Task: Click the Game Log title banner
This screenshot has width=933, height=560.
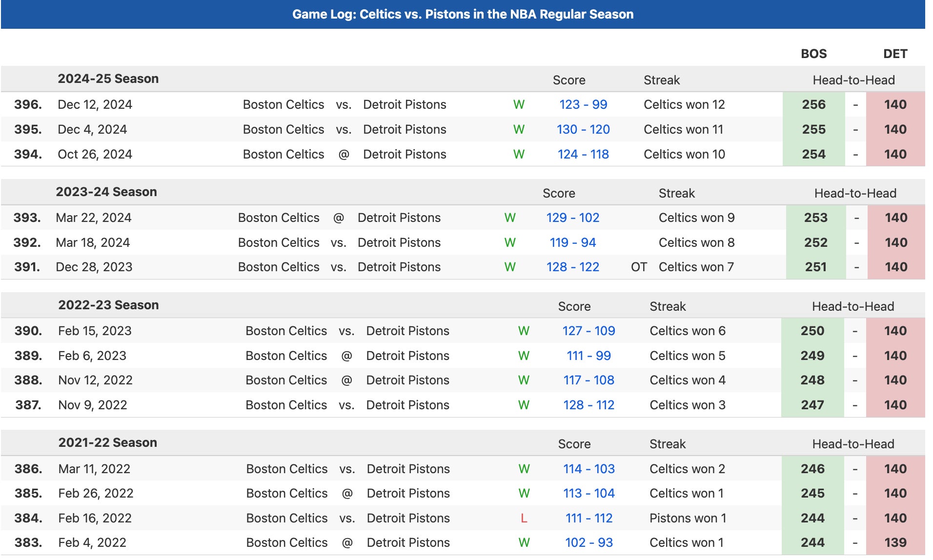Action: [x=463, y=14]
